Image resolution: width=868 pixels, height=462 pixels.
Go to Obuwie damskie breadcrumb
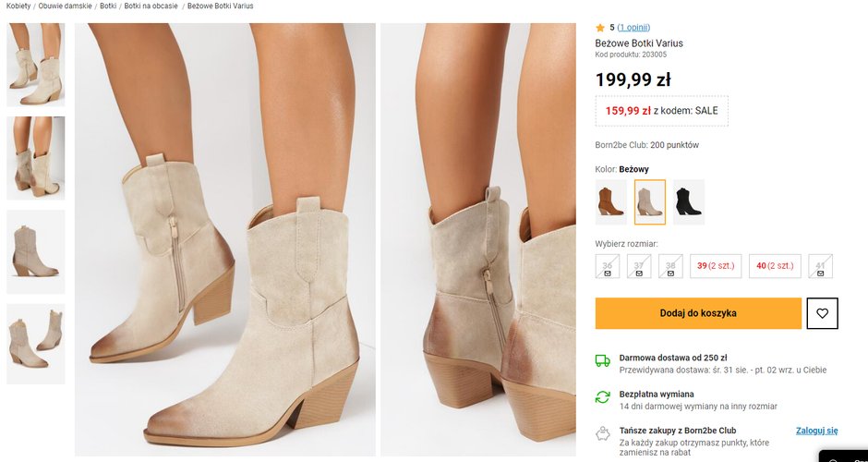tap(65, 6)
